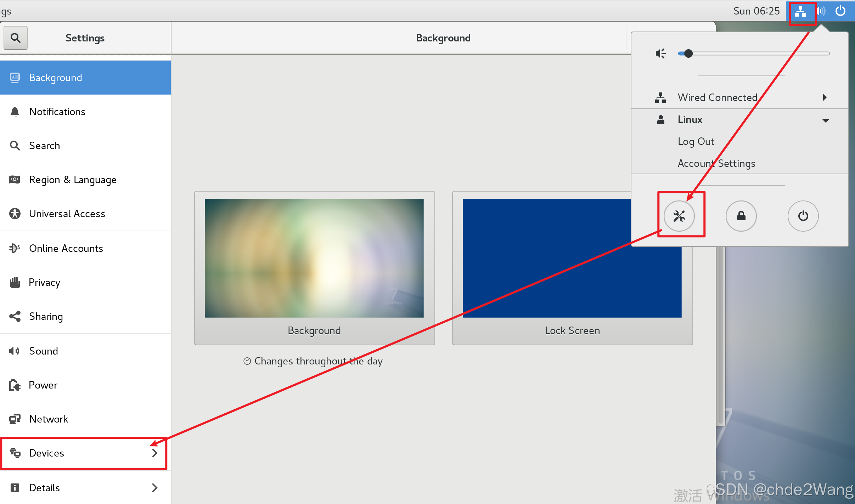Expand the Wired Connected submenu arrow
This screenshot has width=855, height=504.
(825, 97)
